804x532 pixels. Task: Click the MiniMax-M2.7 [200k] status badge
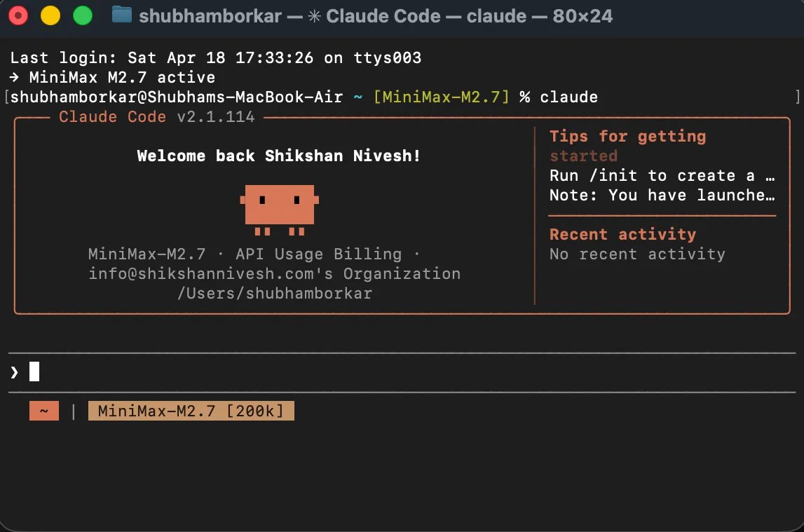191,411
